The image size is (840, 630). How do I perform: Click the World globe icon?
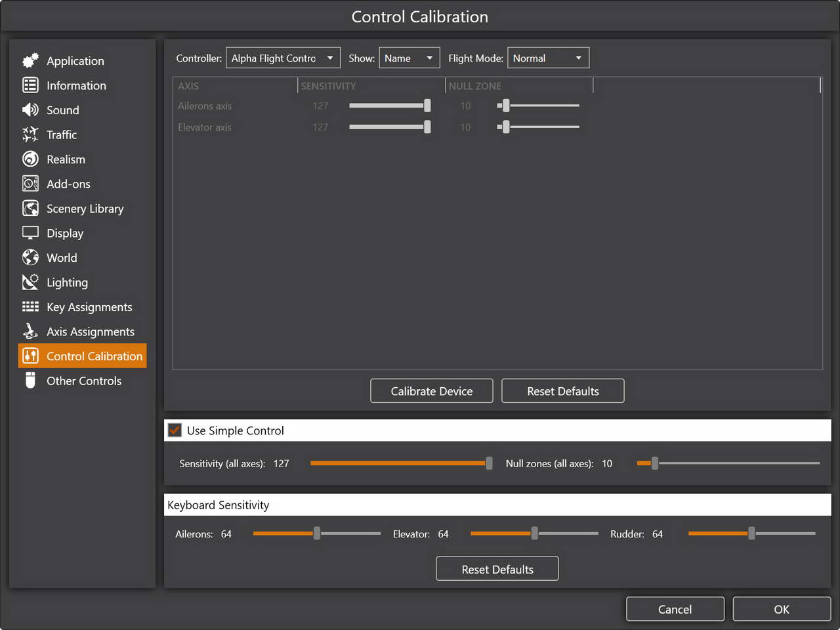[x=30, y=258]
